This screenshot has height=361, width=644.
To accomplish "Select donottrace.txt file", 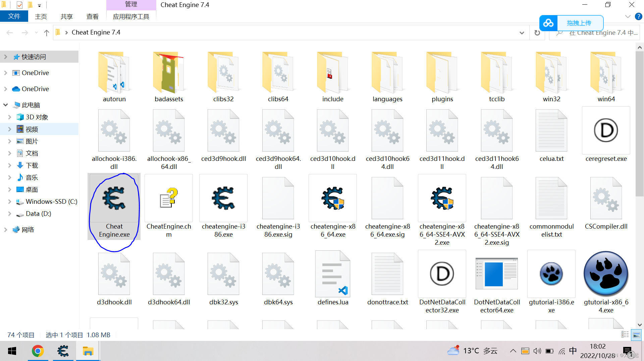I will pyautogui.click(x=387, y=278).
